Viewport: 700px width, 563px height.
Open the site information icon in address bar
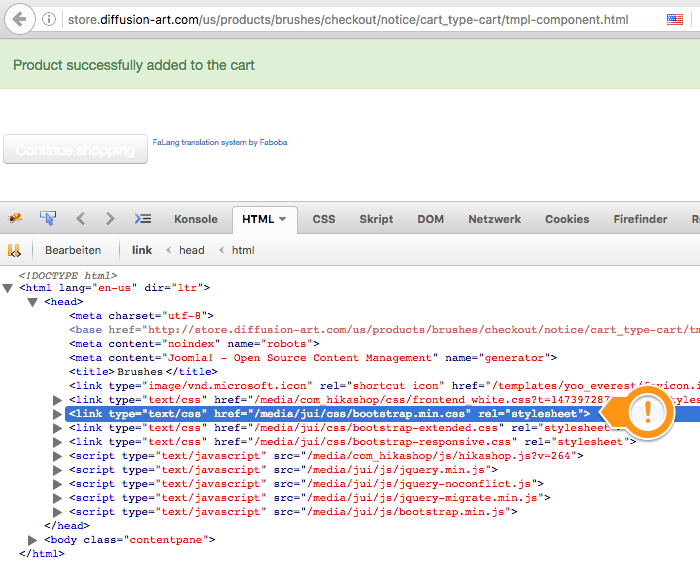click(x=49, y=19)
